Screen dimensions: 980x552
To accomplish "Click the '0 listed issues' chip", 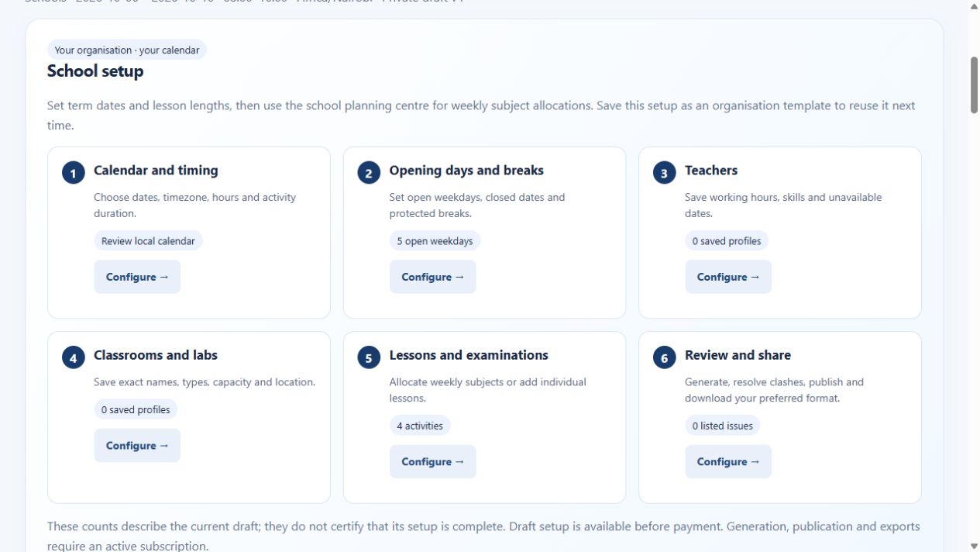I will [723, 426].
